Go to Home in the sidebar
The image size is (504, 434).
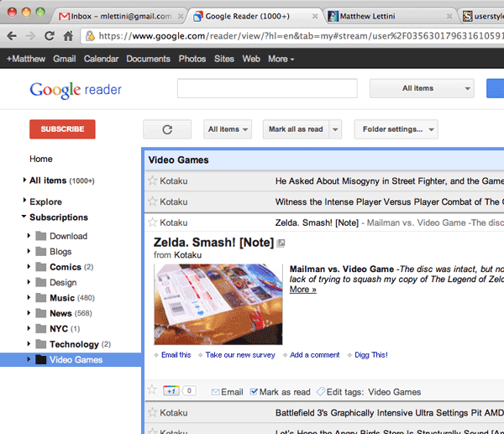click(41, 159)
